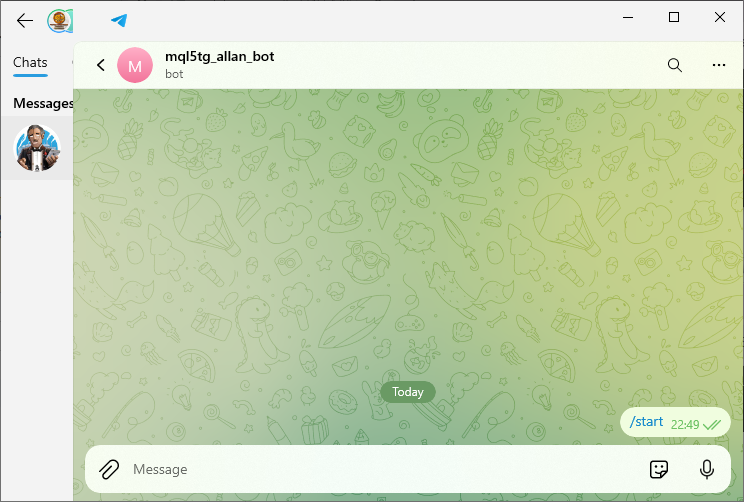Viewport: 744px width, 502px height.
Task: Open the community logo icon in title bar
Action: point(60,21)
